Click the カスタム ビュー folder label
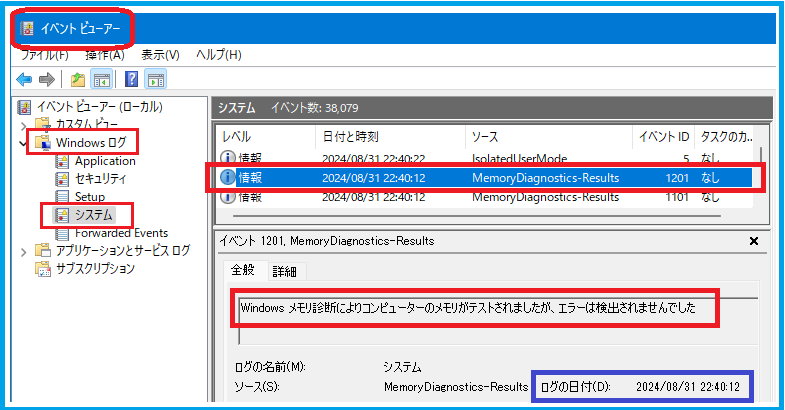The width and height of the screenshot is (785, 410). point(87,124)
